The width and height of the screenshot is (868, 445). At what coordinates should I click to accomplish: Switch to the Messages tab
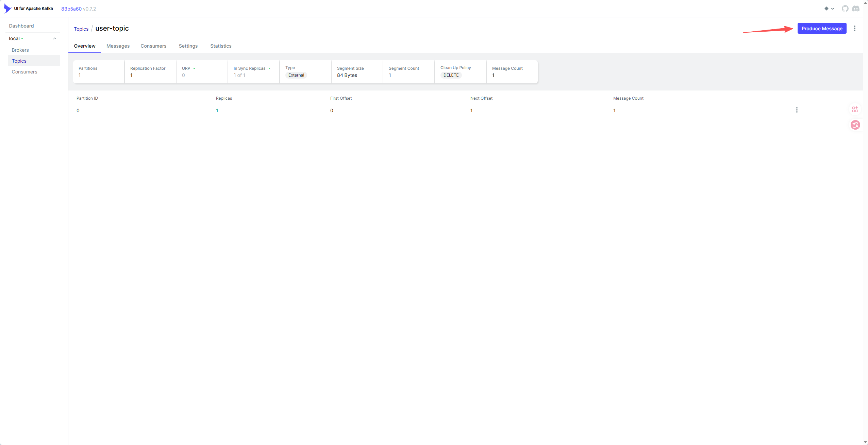click(x=118, y=46)
